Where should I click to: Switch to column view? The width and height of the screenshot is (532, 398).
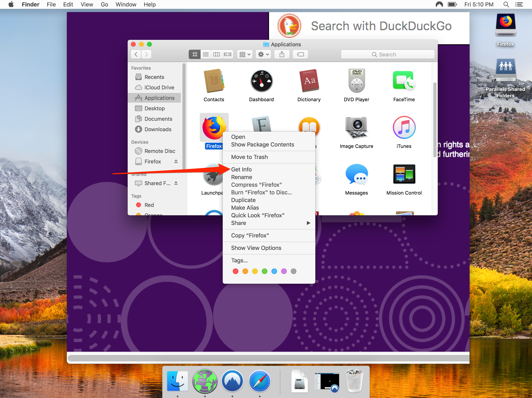pyautogui.click(x=216, y=54)
